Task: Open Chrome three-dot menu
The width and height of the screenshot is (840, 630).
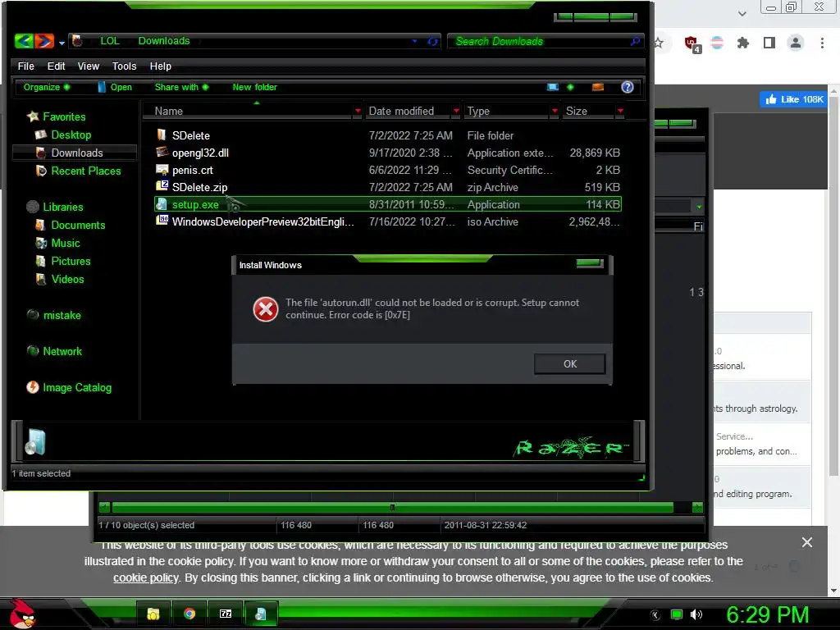Action: tap(822, 43)
